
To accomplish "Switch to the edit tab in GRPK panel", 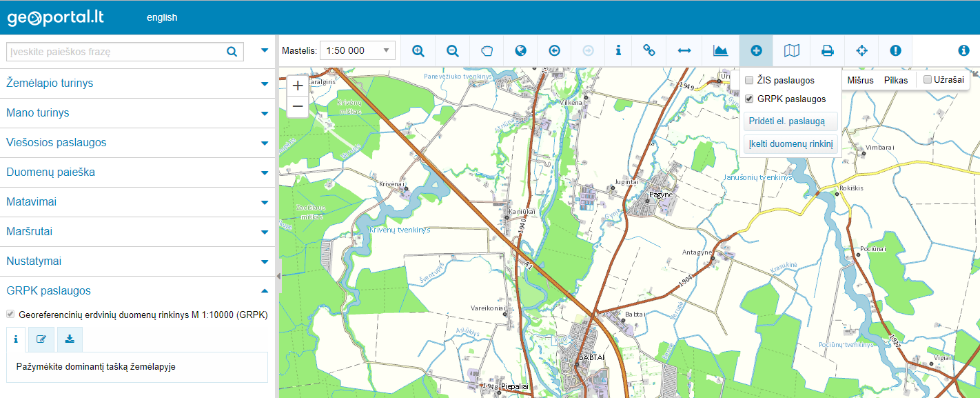I will click(x=41, y=339).
